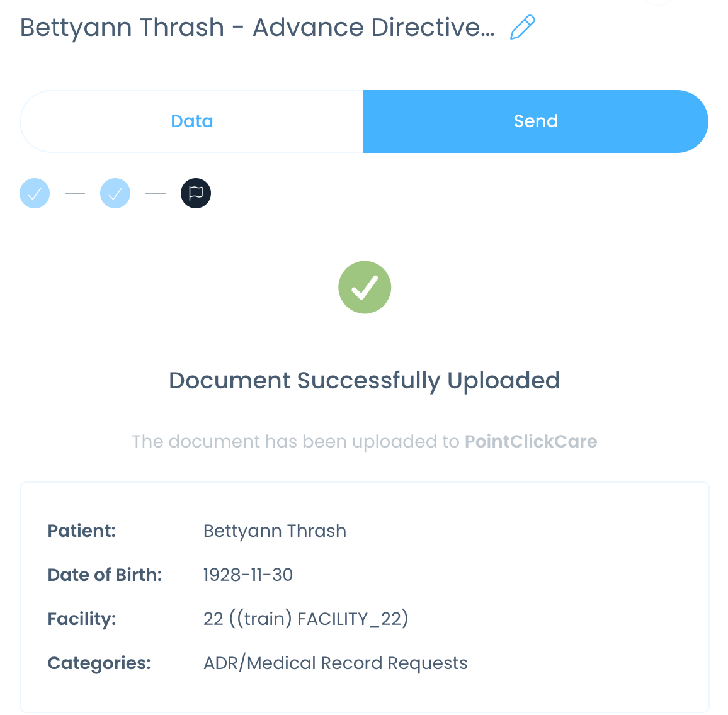Click the pencil edit icon beside the title
The width and height of the screenshot is (728, 715).
tap(522, 27)
